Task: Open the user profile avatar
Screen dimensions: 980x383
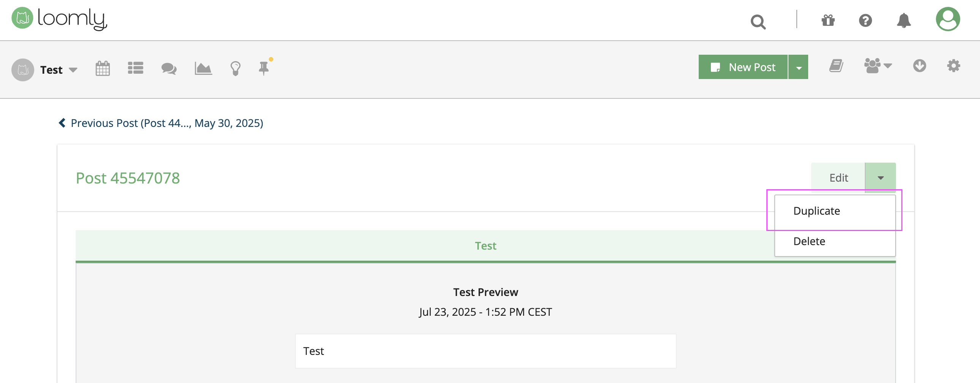Action: point(948,19)
